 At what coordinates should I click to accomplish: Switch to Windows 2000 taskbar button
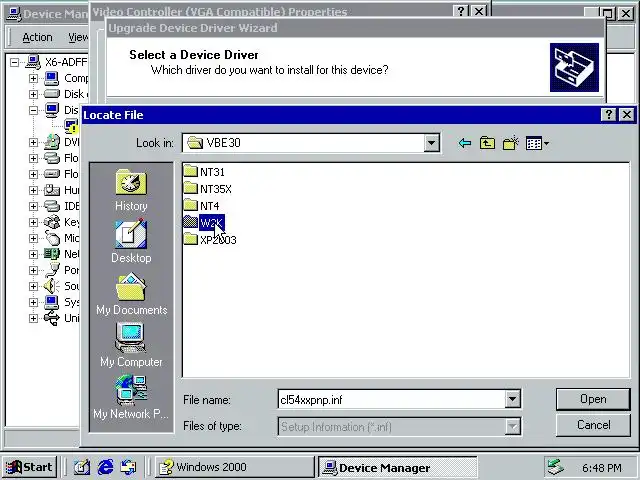pyautogui.click(x=234, y=467)
